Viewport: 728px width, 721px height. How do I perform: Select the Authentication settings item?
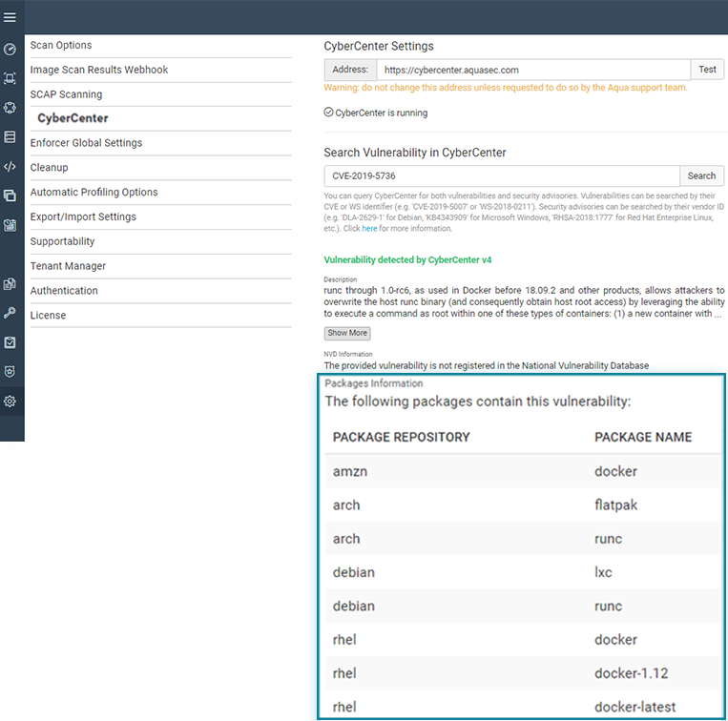click(x=64, y=291)
